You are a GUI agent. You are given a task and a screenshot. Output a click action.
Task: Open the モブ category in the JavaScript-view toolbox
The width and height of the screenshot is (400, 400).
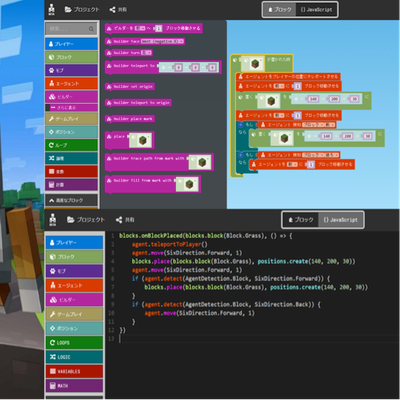tap(74, 271)
